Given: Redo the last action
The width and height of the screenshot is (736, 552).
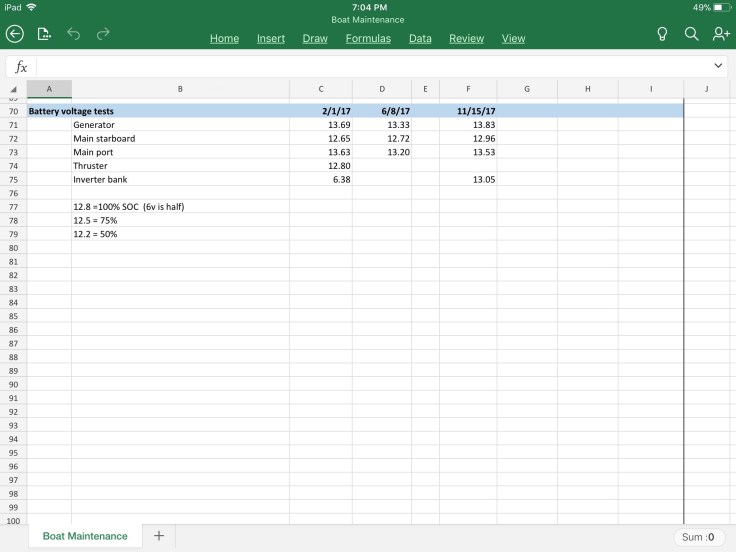Looking at the screenshot, I should click(x=103, y=34).
